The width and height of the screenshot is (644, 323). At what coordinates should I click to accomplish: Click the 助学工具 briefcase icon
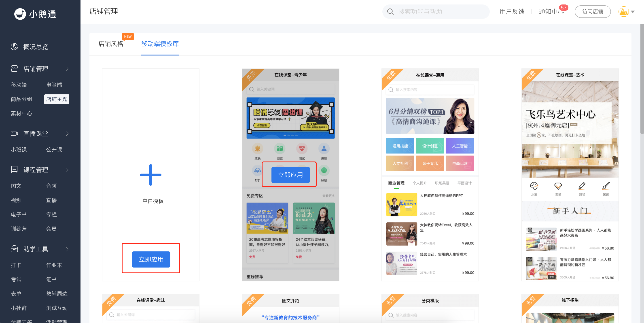click(x=14, y=249)
